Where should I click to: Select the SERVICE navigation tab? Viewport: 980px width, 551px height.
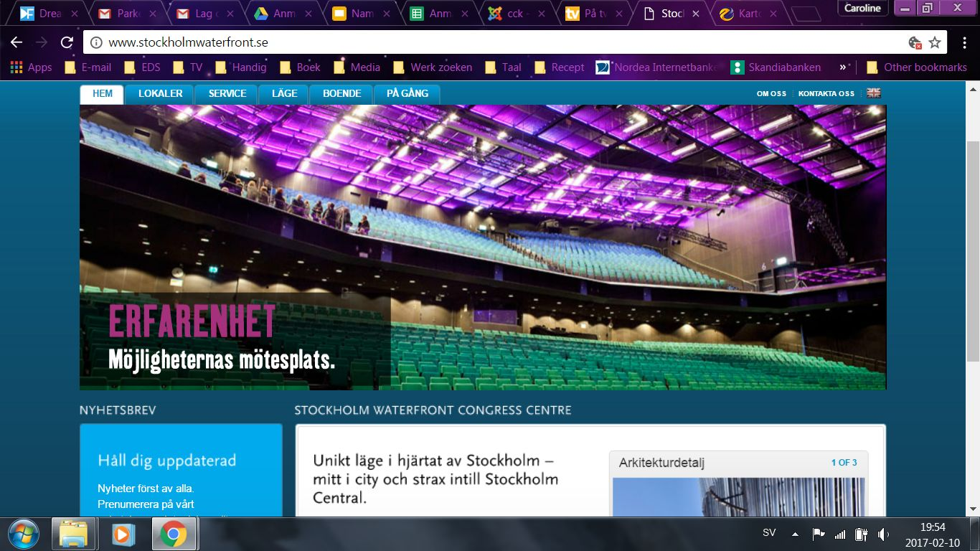coord(227,94)
